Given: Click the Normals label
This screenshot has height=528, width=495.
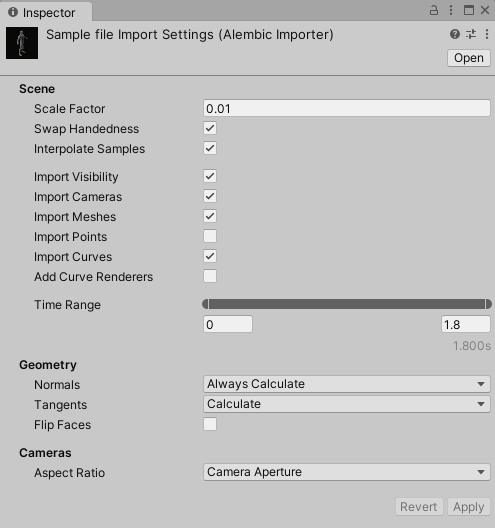Looking at the screenshot, I should tap(57, 385).
